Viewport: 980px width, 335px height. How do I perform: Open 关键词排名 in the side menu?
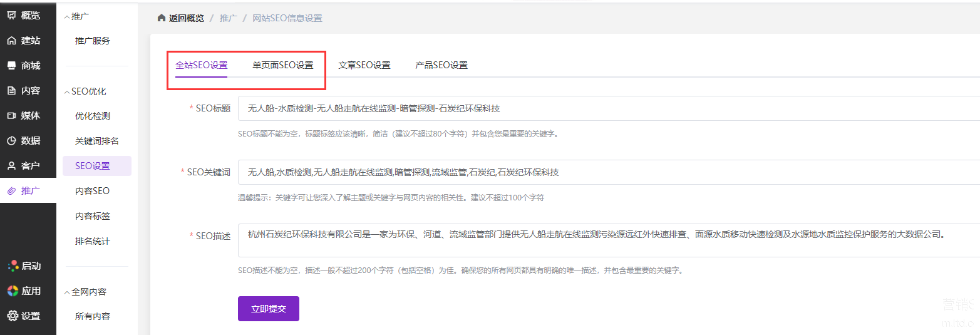point(96,141)
